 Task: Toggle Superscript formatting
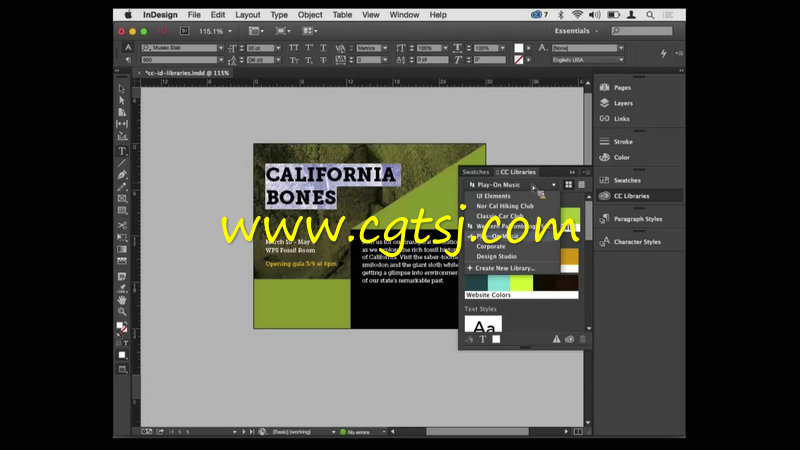(309, 48)
